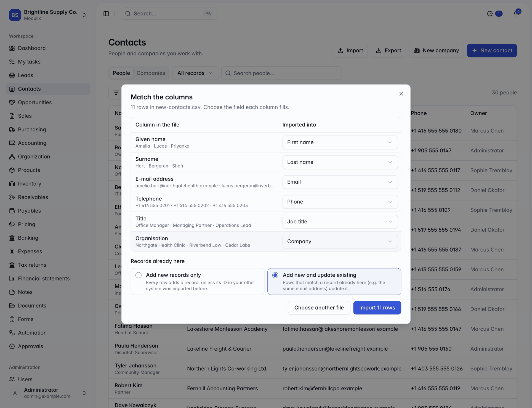Open the Organisation mapping dropdown showing Company
The width and height of the screenshot is (532, 408).
click(340, 241)
